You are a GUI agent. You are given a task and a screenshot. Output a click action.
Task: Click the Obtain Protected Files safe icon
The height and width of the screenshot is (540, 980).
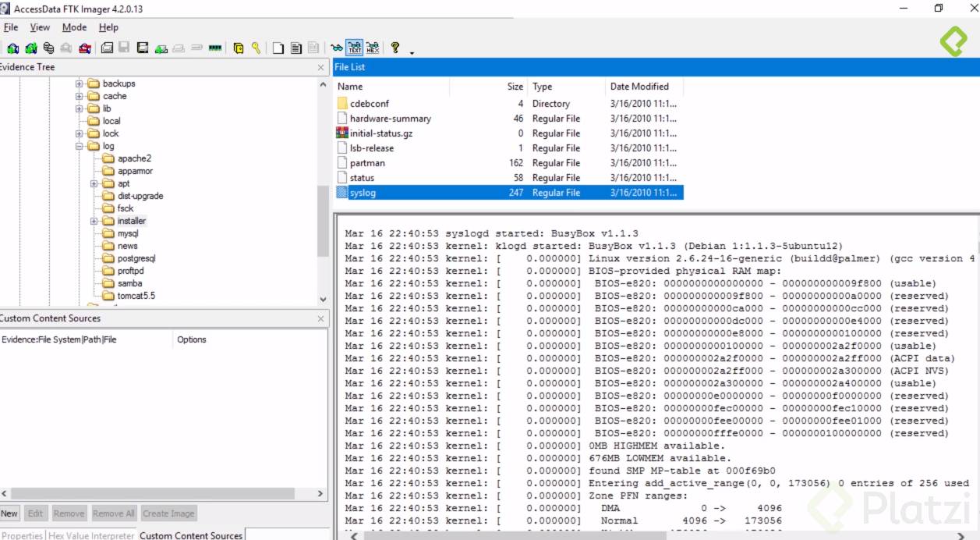click(239, 48)
